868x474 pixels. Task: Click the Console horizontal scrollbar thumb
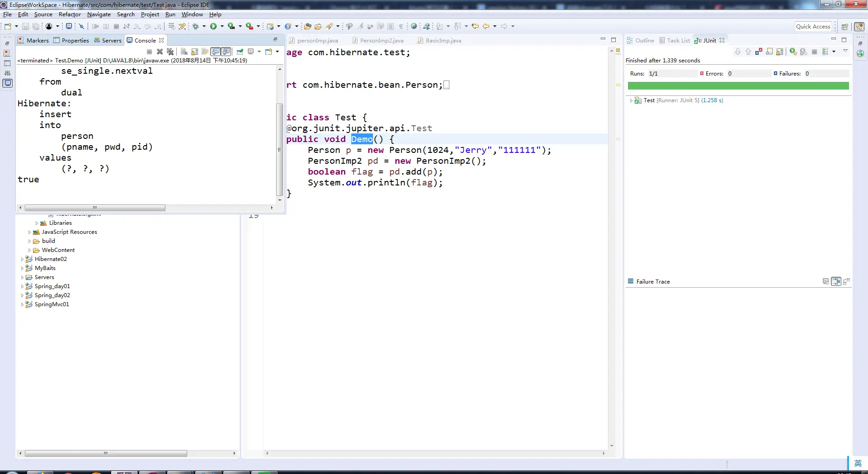pyautogui.click(x=95, y=208)
